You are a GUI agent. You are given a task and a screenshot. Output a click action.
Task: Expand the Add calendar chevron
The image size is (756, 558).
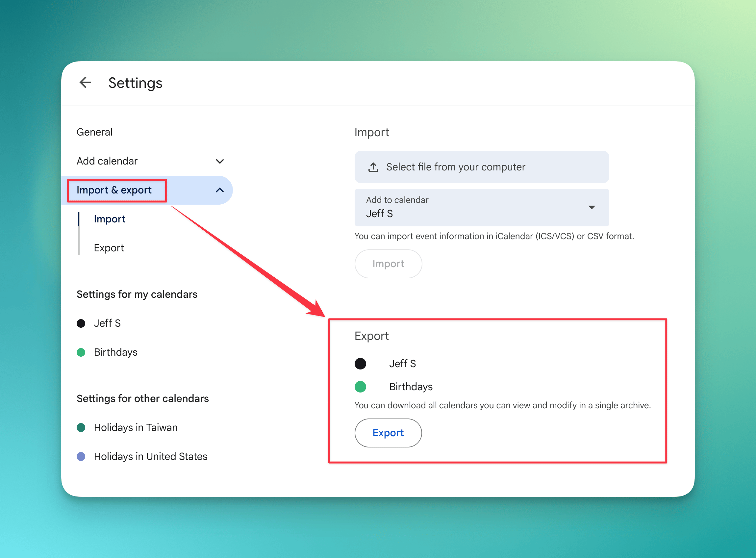pos(220,161)
